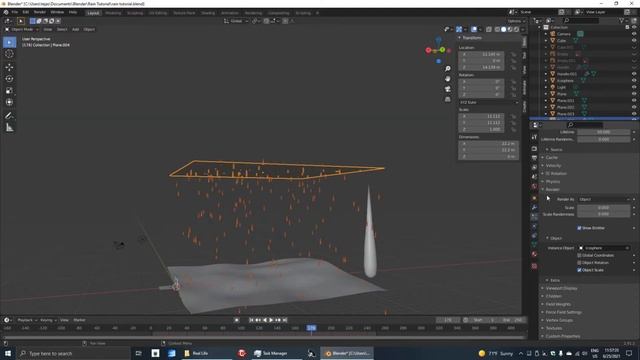Collapse the Render panel
The image size is (640, 360).
tap(552, 189)
